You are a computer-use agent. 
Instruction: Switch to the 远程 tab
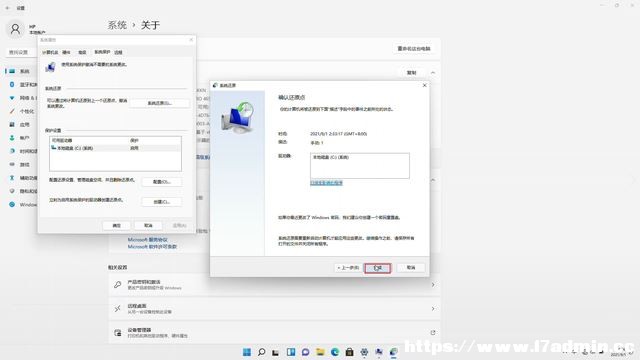tap(118, 52)
